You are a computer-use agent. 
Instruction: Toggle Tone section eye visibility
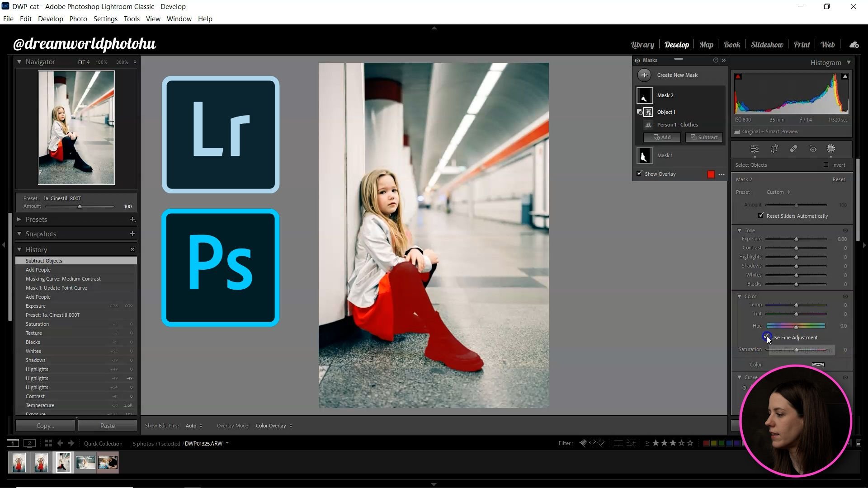[x=845, y=230]
